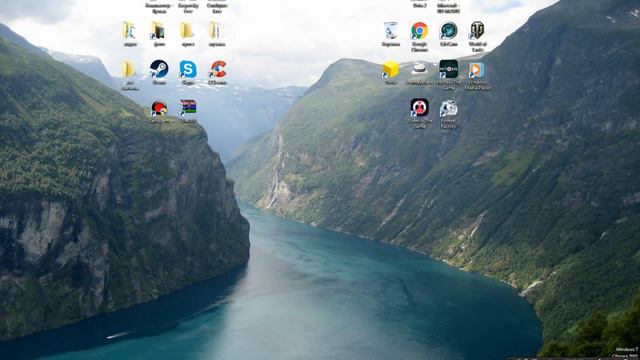Launch Skype from the desktop

point(188,69)
